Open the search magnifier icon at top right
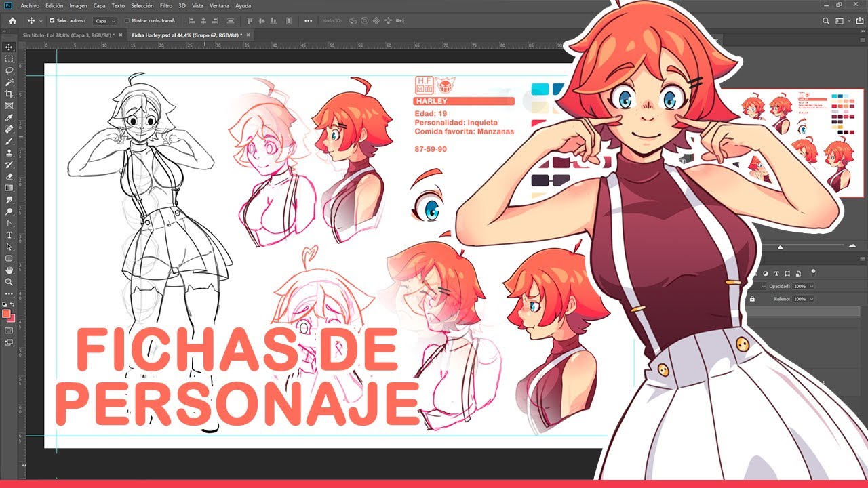868x488 pixels. coord(826,21)
